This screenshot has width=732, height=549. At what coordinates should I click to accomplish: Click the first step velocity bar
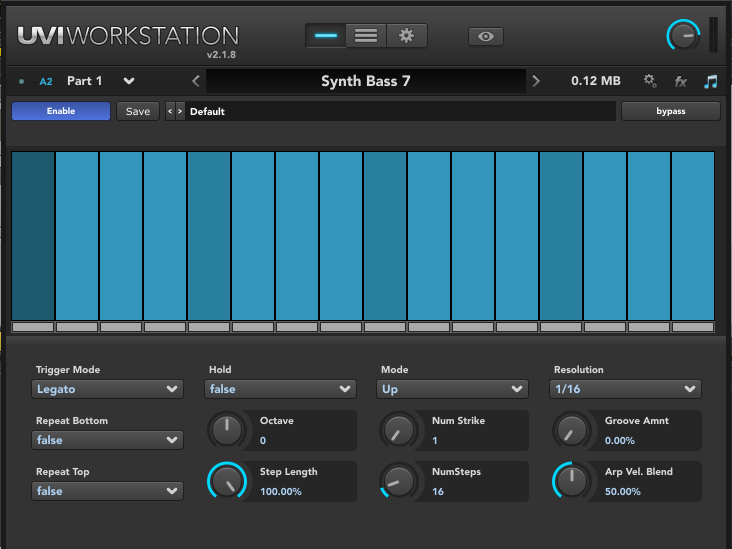(x=33, y=236)
